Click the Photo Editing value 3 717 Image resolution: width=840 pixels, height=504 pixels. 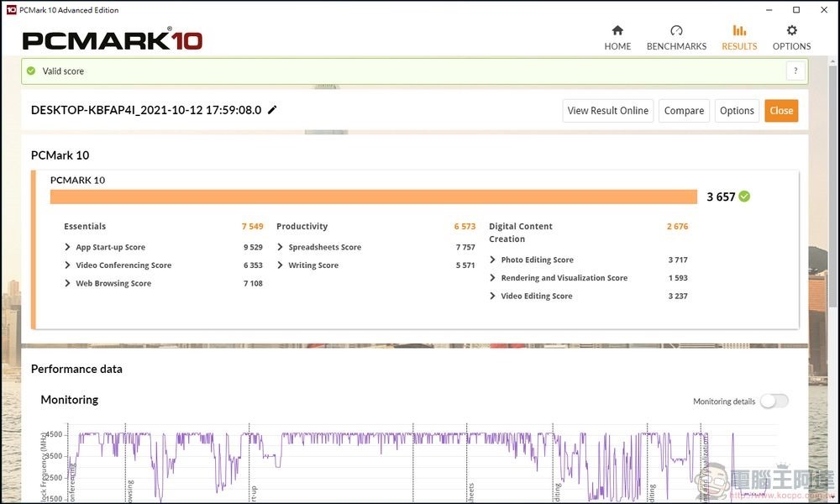click(678, 260)
